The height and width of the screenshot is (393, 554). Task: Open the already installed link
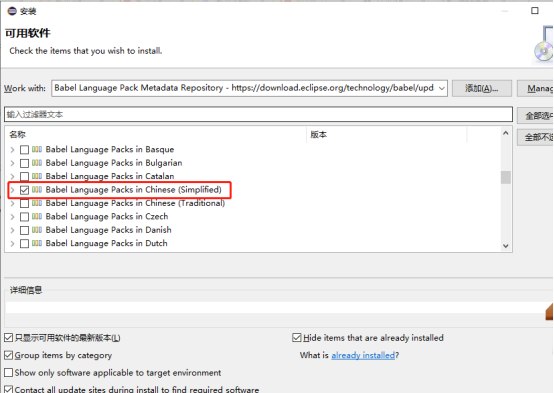coord(363,355)
